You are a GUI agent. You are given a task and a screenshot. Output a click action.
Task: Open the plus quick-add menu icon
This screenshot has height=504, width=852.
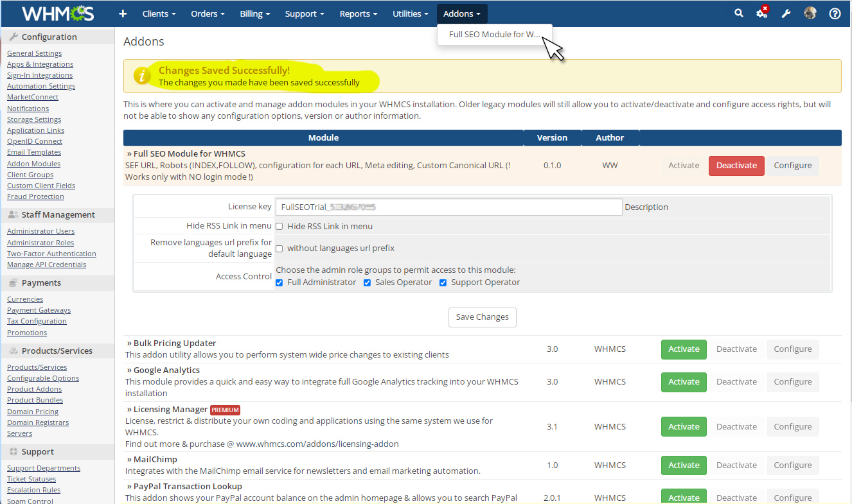point(123,13)
